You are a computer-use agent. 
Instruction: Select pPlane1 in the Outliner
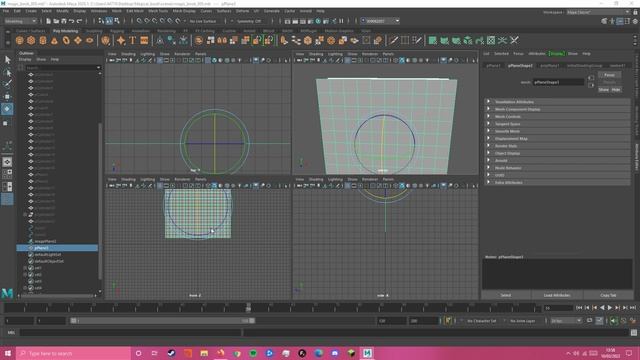pos(57,248)
